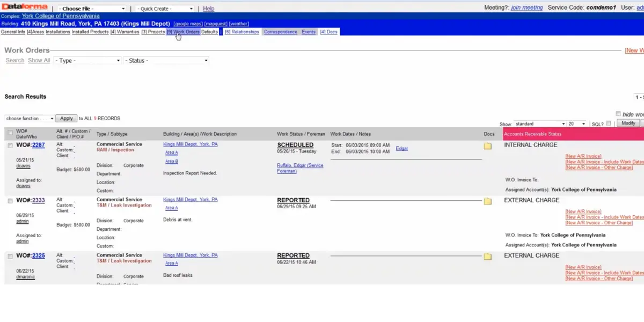Tick the select-all checkbox in the table header

tap(10, 133)
